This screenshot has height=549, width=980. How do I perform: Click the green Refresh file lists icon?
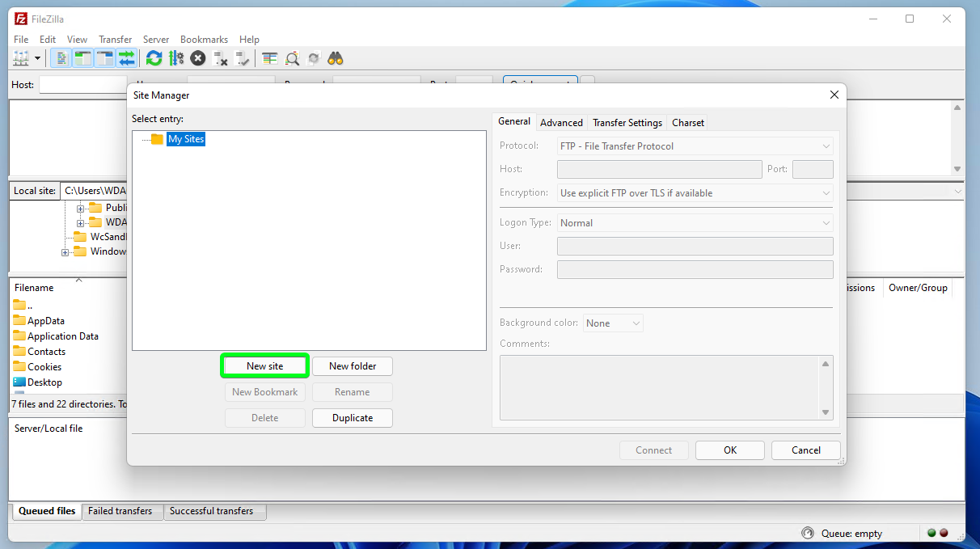point(154,58)
